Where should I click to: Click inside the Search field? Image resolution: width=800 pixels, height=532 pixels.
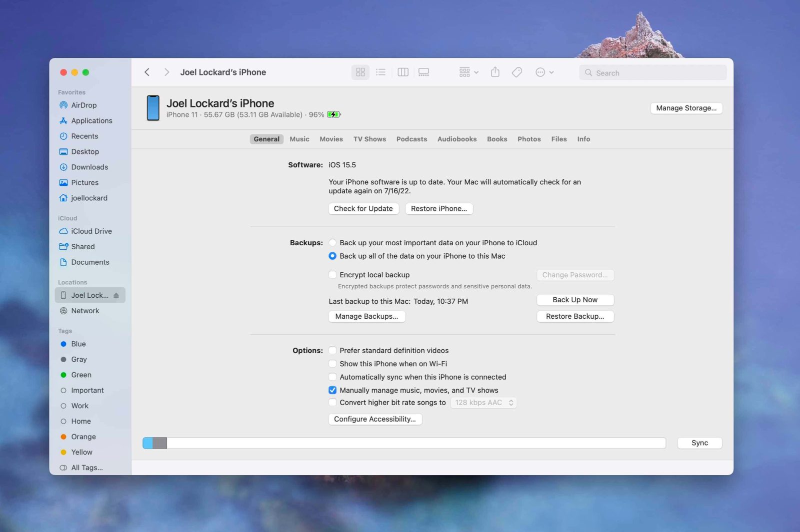tap(652, 72)
